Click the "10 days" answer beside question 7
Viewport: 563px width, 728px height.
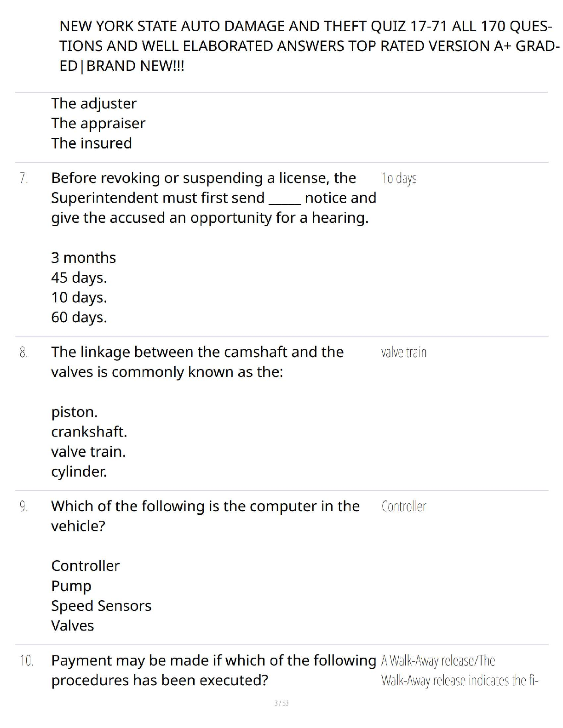point(399,178)
